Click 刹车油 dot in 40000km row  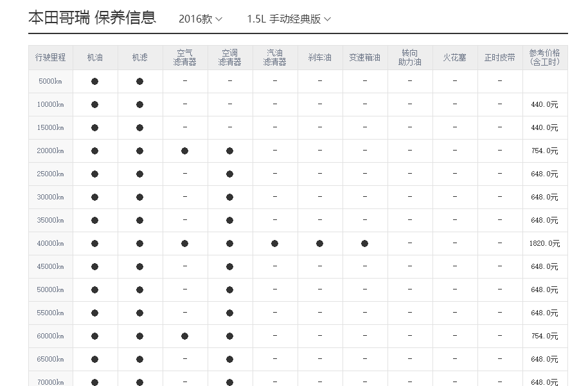(x=320, y=244)
